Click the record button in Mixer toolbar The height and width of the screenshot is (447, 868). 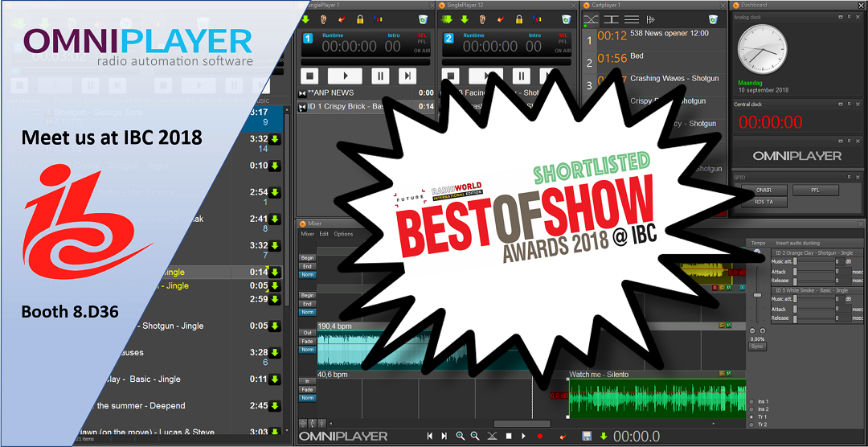[x=540, y=437]
